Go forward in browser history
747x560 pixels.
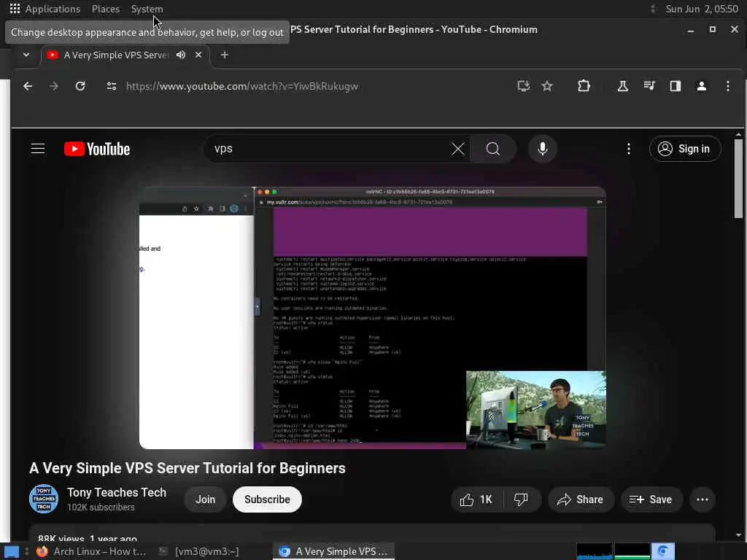coord(54,86)
